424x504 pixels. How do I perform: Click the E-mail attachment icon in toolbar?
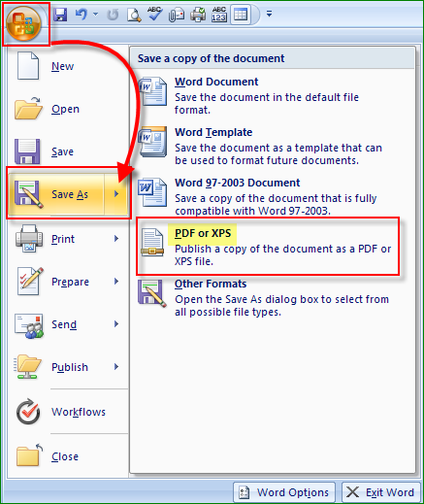point(177,15)
